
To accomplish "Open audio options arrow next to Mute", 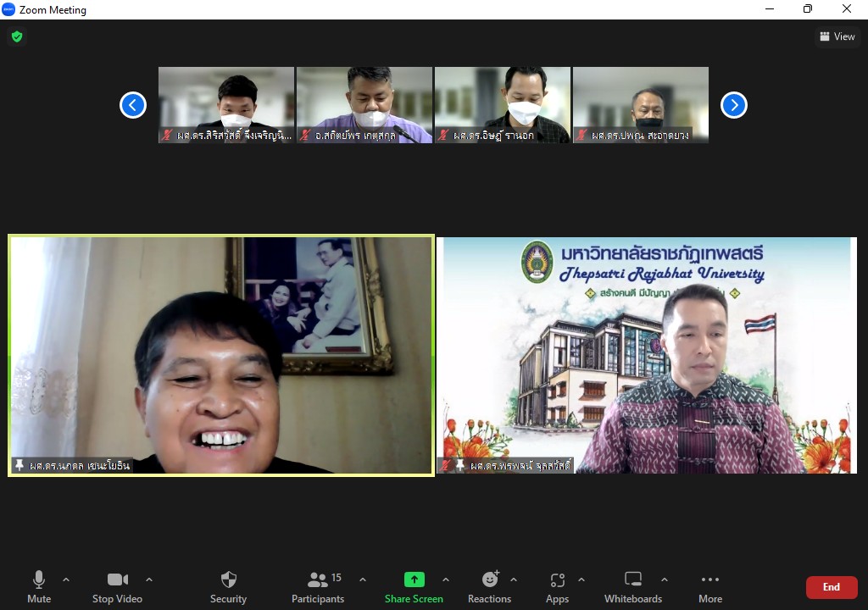I will coord(66,579).
